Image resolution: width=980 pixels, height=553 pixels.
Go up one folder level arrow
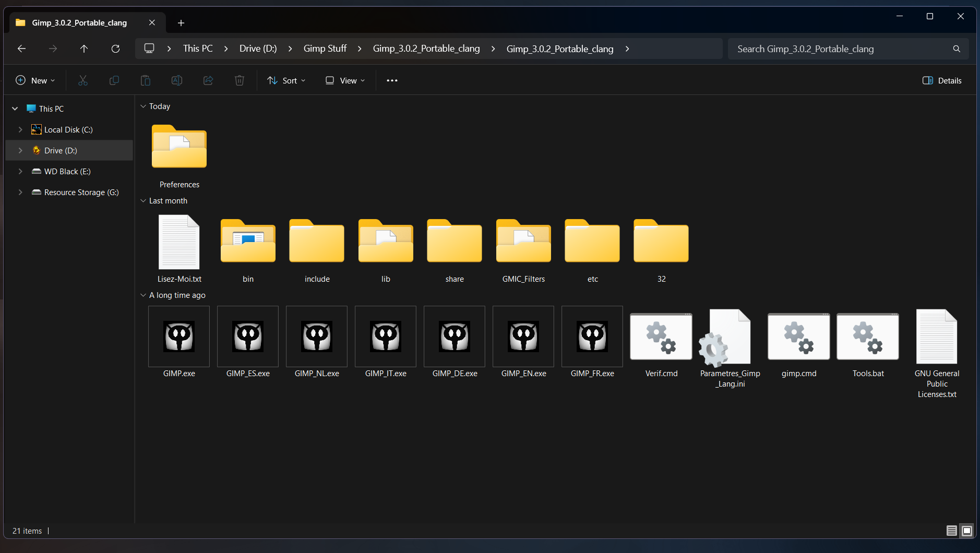(84, 49)
